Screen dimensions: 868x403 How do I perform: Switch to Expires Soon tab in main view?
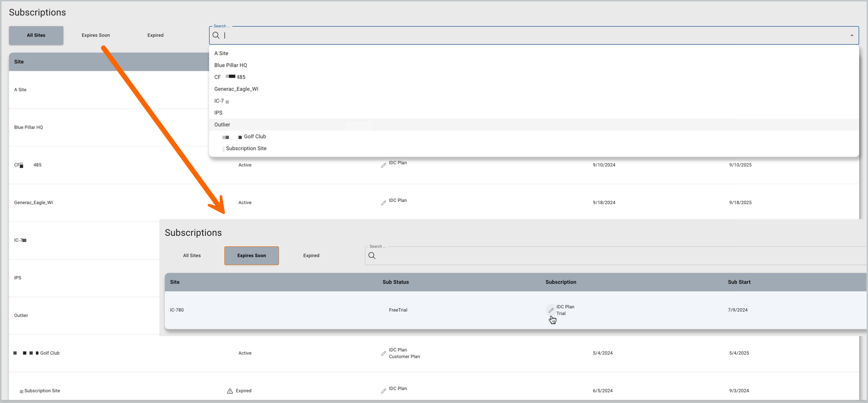96,35
